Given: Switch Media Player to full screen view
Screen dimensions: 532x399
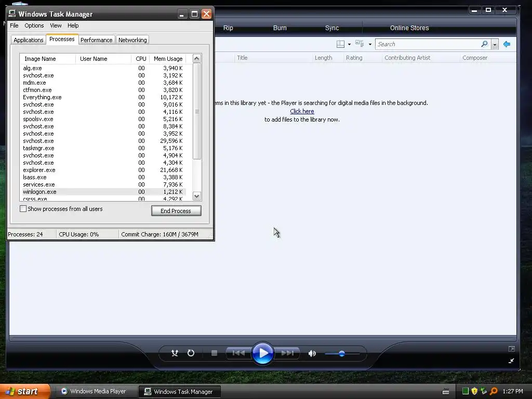Looking at the screenshot, I should (x=512, y=349).
